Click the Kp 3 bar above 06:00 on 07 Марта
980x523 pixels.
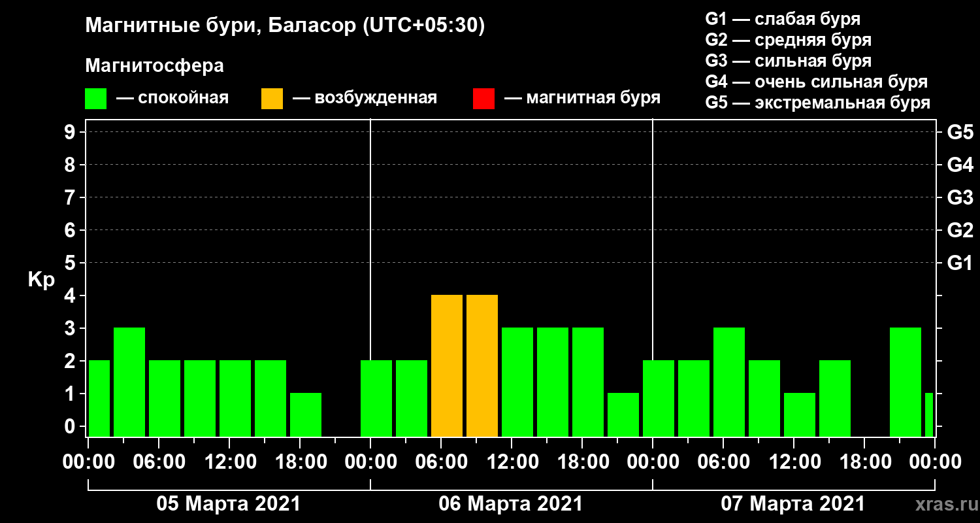729,382
